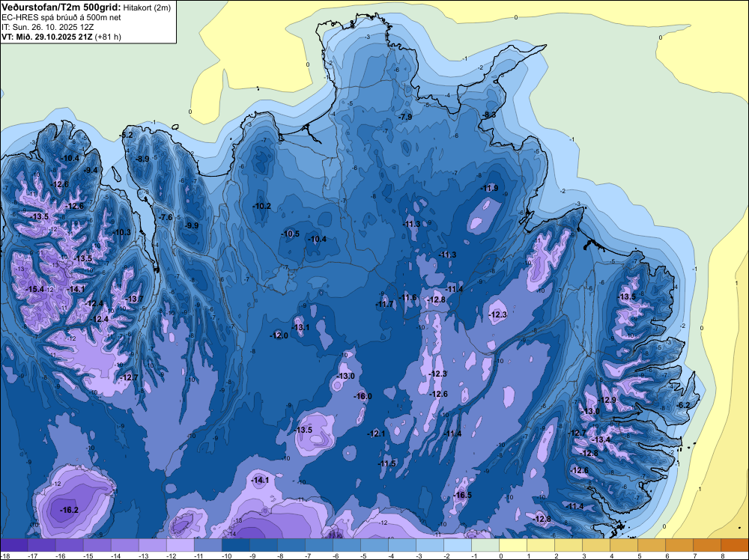Select the -12.9 temperature label

[607, 400]
